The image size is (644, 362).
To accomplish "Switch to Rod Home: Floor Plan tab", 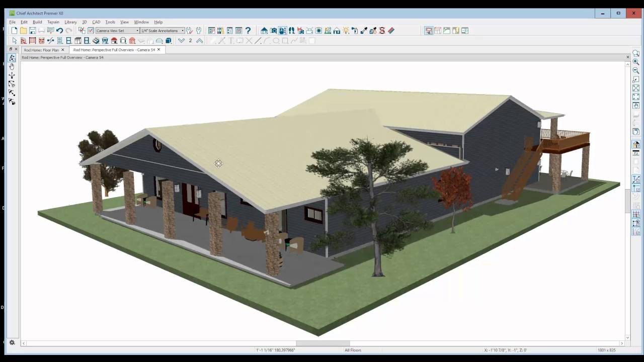I will coord(41,50).
